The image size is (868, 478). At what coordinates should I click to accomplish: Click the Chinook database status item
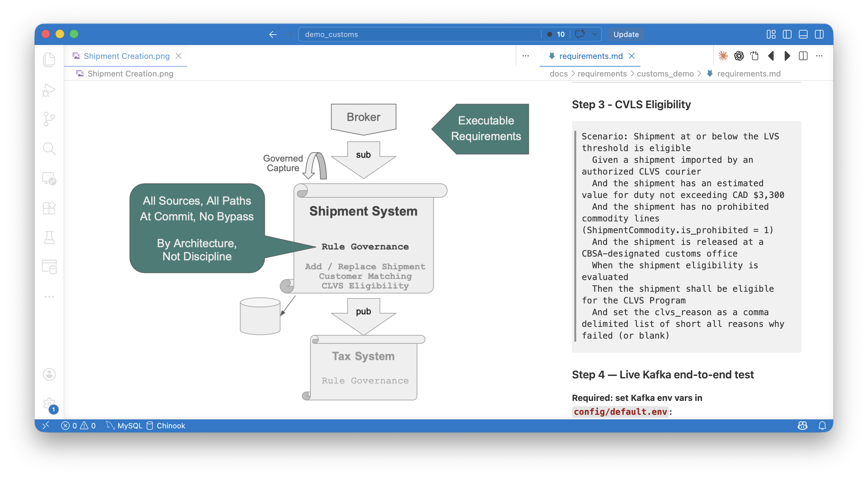coord(166,426)
